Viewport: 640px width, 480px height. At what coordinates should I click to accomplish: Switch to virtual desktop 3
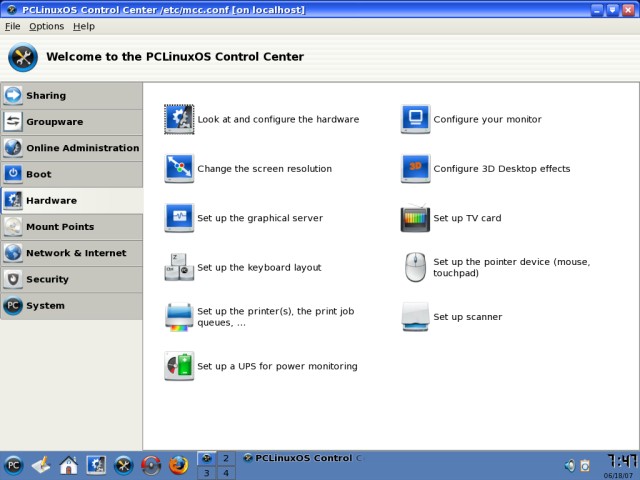[207, 473]
